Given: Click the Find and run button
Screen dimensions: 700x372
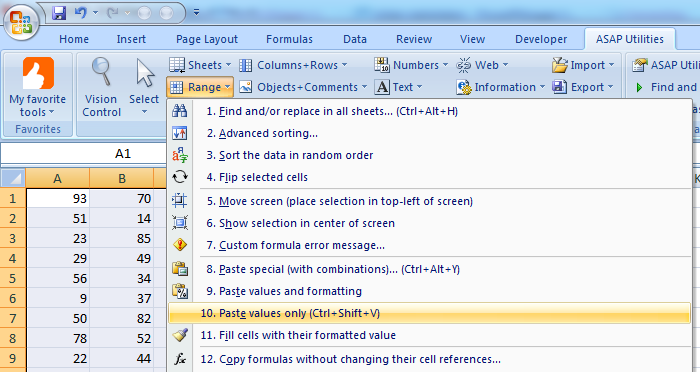Looking at the screenshot, I should (666, 87).
